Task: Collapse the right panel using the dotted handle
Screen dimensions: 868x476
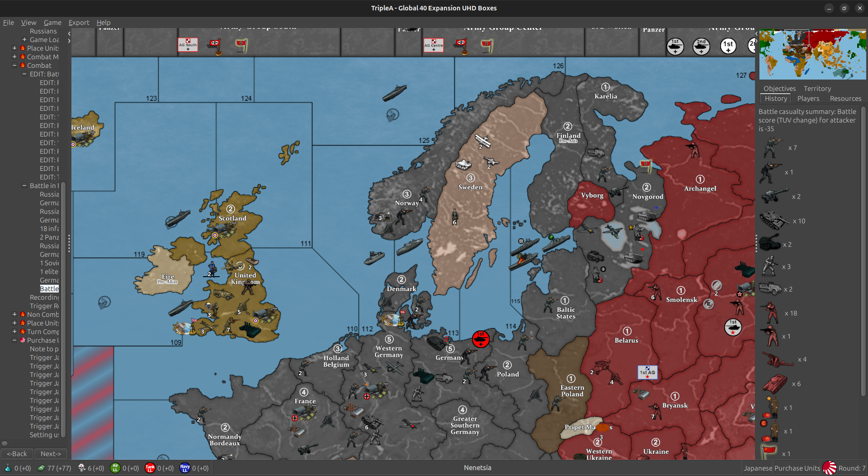Action: pyautogui.click(x=755, y=243)
